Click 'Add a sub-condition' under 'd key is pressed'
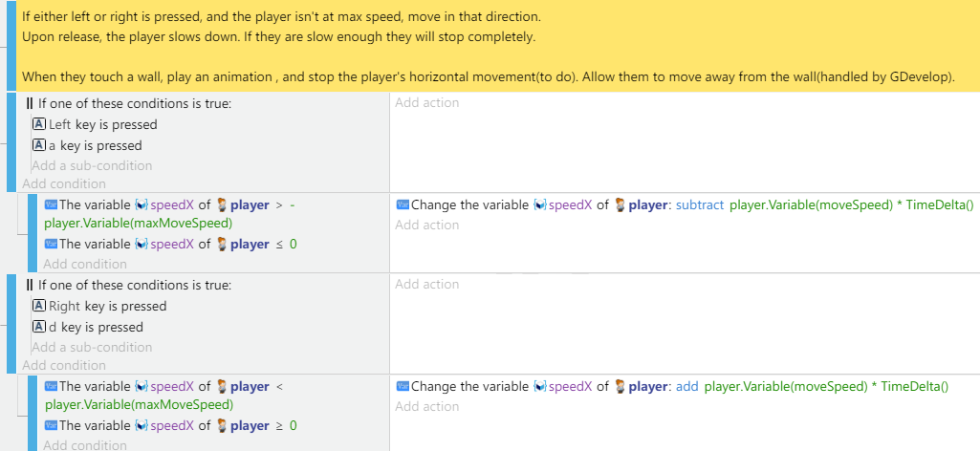 [x=92, y=347]
